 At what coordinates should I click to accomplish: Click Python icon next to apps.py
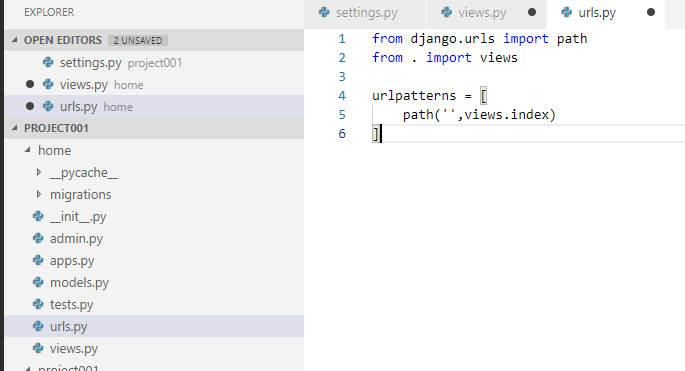coord(38,260)
